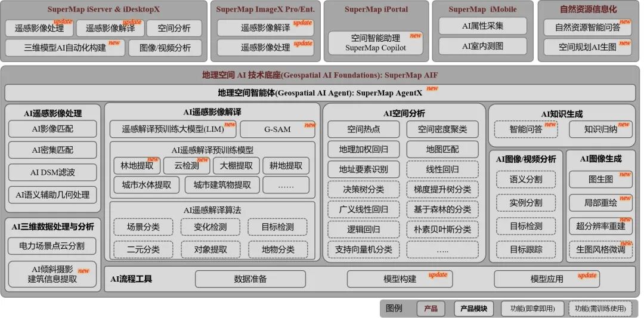Select the 目标跟踪 box
644x318 pixels.
pyautogui.click(x=526, y=249)
